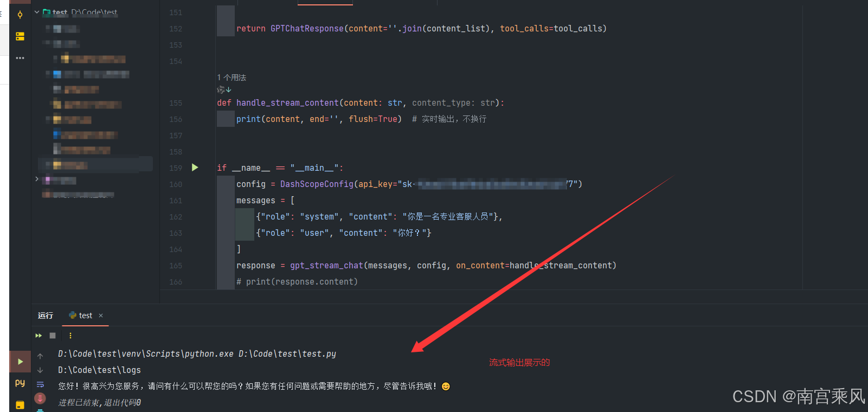Screen dimensions: 868x412
Task: Click the "1 个用法" usages hint
Action: (232, 78)
